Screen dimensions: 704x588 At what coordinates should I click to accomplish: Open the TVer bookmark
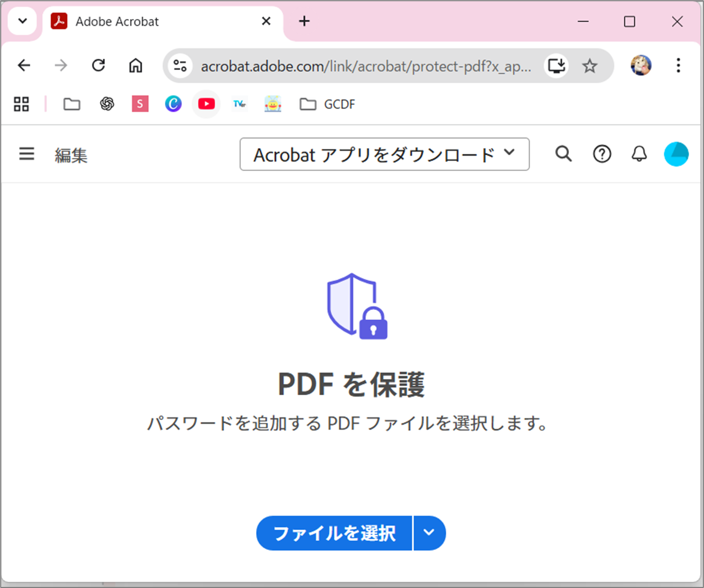pyautogui.click(x=240, y=104)
